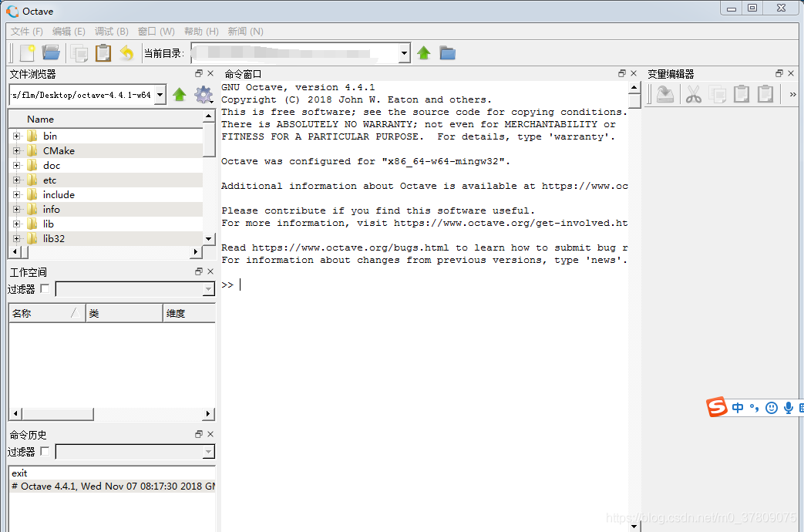Image resolution: width=804 pixels, height=532 pixels.
Task: Click the variable editor Paste icon
Action: tap(742, 94)
